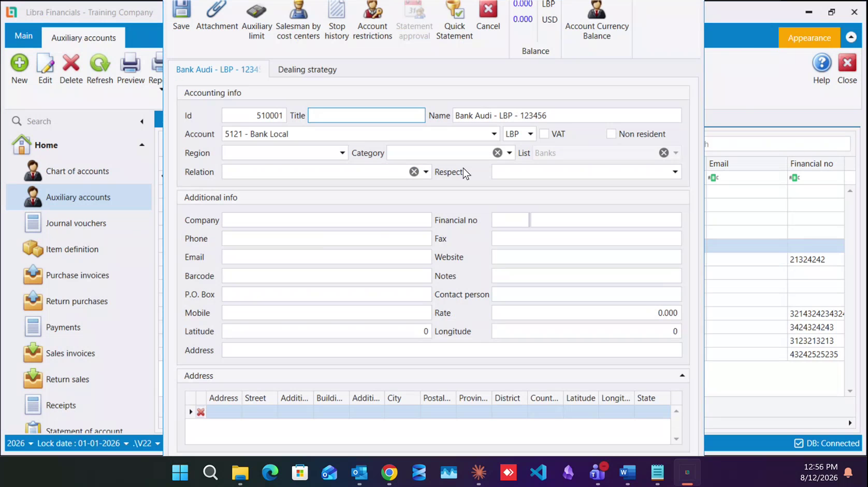868x487 pixels.
Task: Open the Relation dropdown arrow
Action: tap(426, 171)
